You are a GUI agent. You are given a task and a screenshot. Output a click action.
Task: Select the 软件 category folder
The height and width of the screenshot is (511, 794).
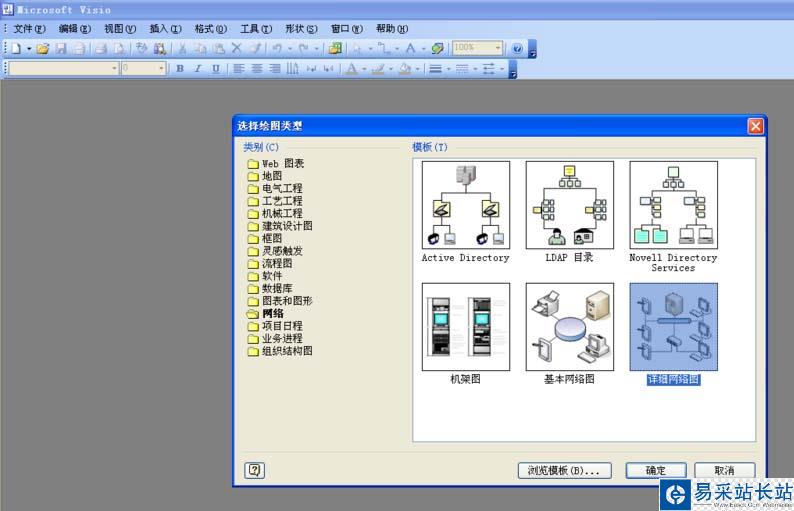[265, 276]
